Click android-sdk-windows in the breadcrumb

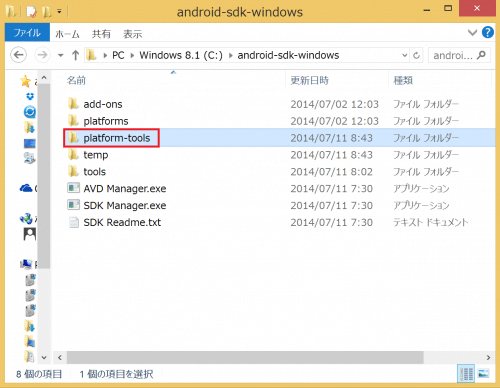[288, 55]
